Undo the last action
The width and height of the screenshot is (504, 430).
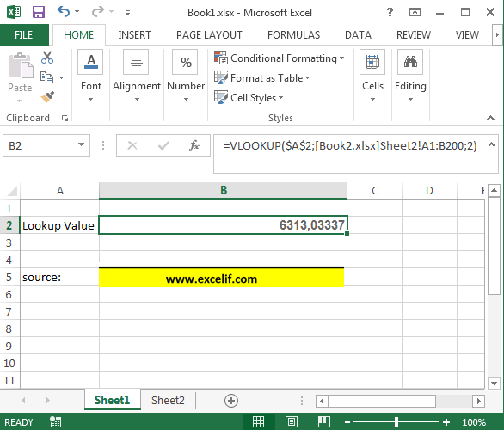click(64, 12)
